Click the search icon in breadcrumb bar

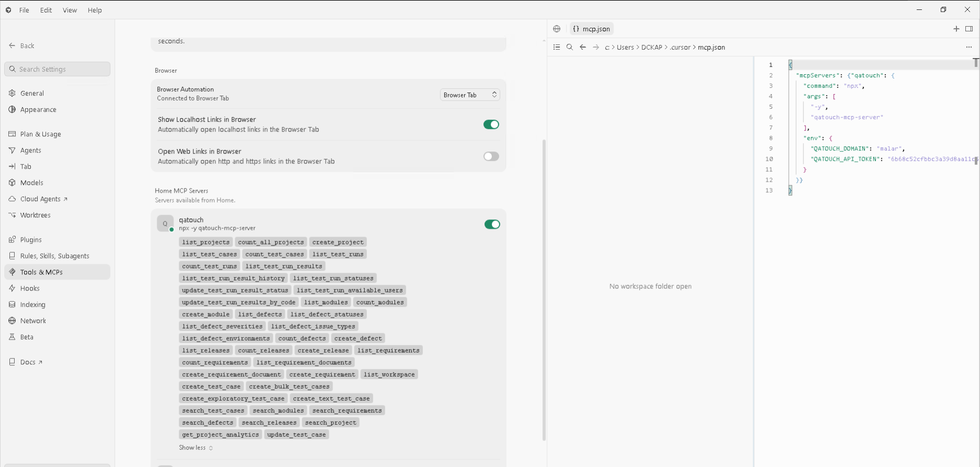click(x=570, y=47)
